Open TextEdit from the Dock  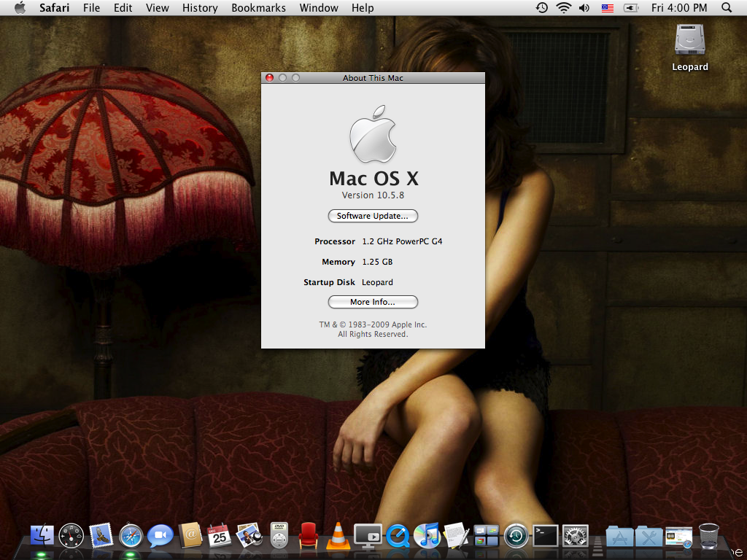coord(456,536)
